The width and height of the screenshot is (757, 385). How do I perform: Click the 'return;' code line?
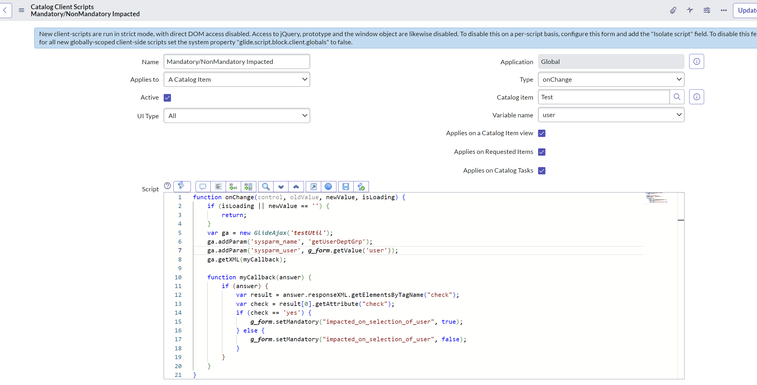tap(234, 215)
